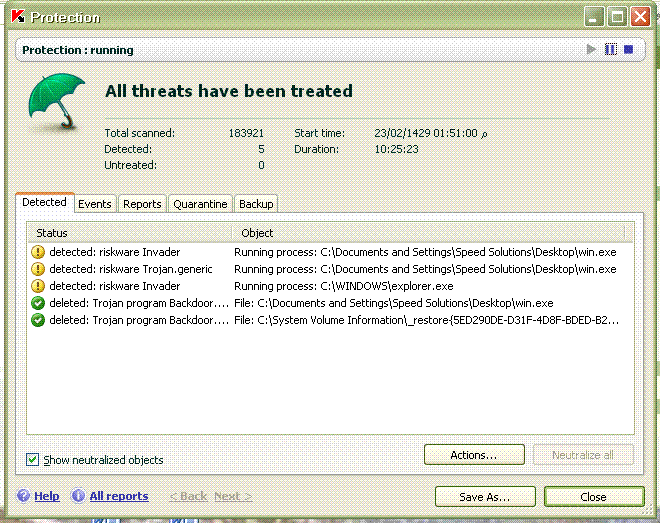The image size is (660, 523).
Task: Open the Events tab
Action: click(95, 204)
